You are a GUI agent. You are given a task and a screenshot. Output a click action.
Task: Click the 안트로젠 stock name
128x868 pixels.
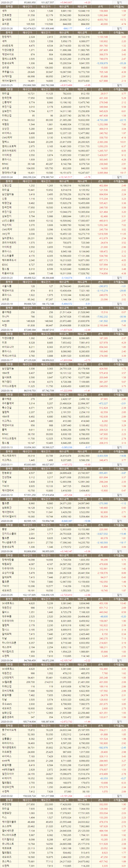(6, 15)
